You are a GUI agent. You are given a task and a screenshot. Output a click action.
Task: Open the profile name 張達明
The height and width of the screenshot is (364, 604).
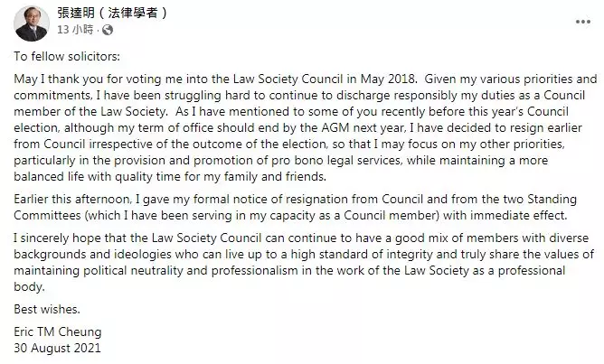[77, 14]
